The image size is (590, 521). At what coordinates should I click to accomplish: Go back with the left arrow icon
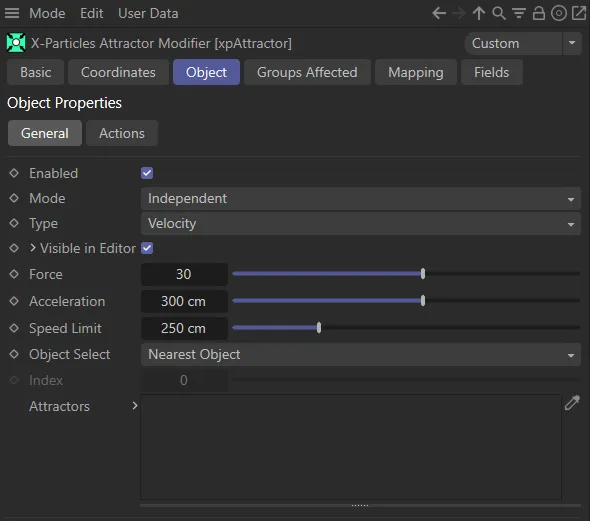pos(439,14)
